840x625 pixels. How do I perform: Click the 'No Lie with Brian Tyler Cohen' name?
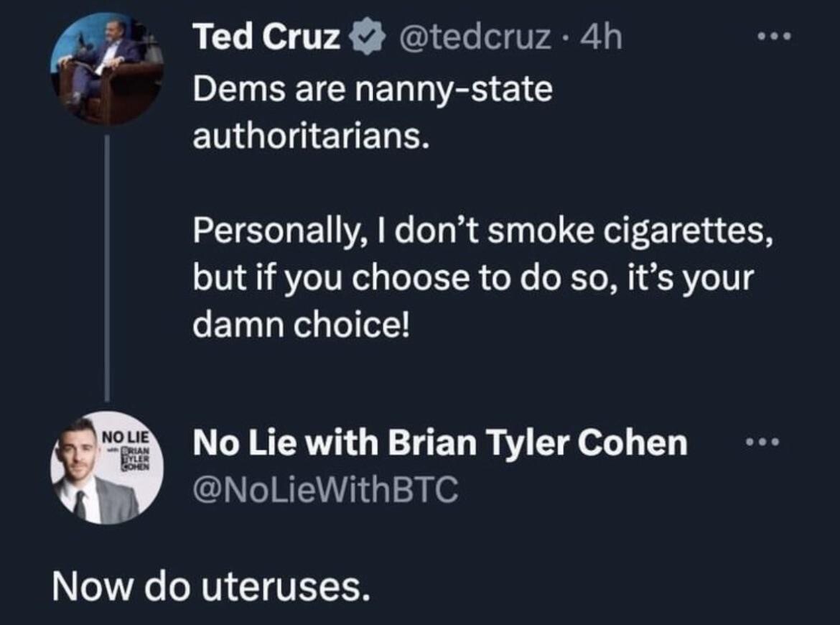(439, 444)
